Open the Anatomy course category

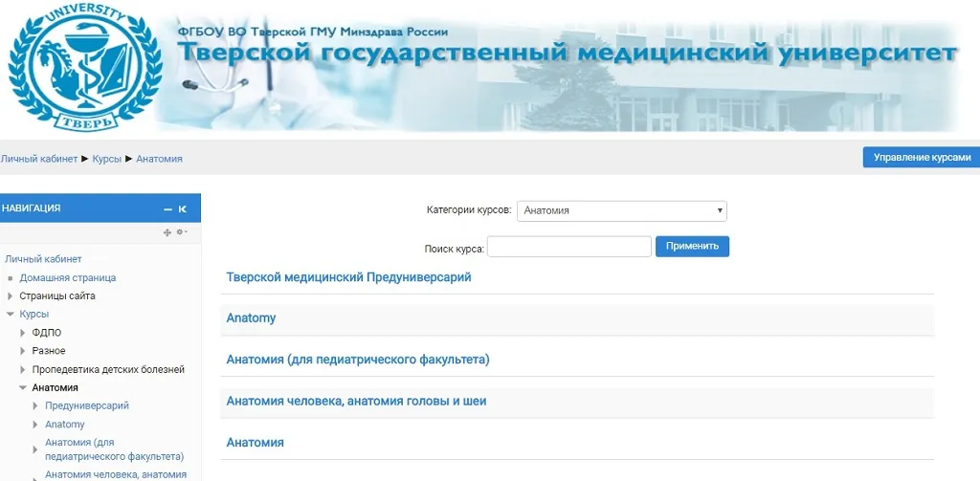(x=251, y=318)
